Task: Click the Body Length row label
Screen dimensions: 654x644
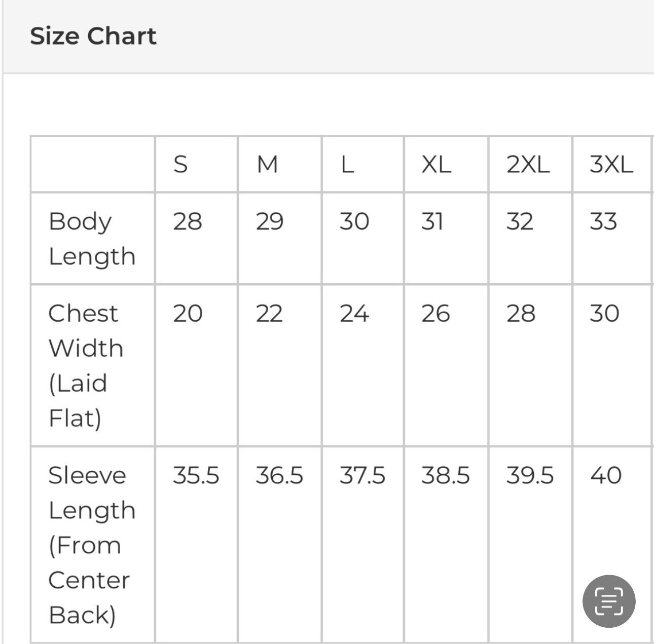Action: tap(92, 239)
